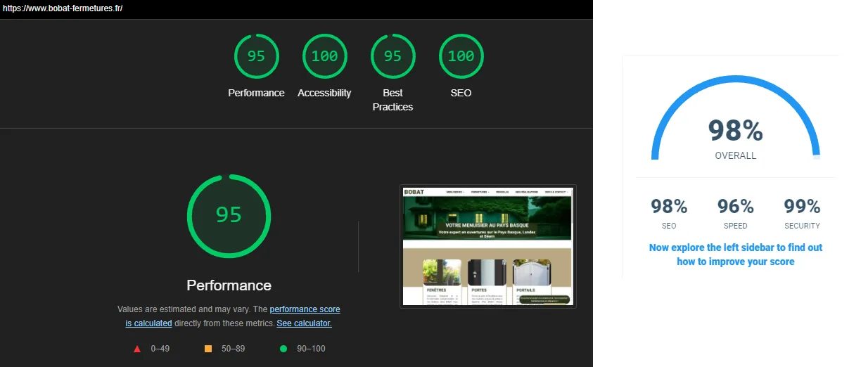Click the PORTAILS card in thumbnail
This screenshot has height=367, width=868.
click(x=531, y=282)
